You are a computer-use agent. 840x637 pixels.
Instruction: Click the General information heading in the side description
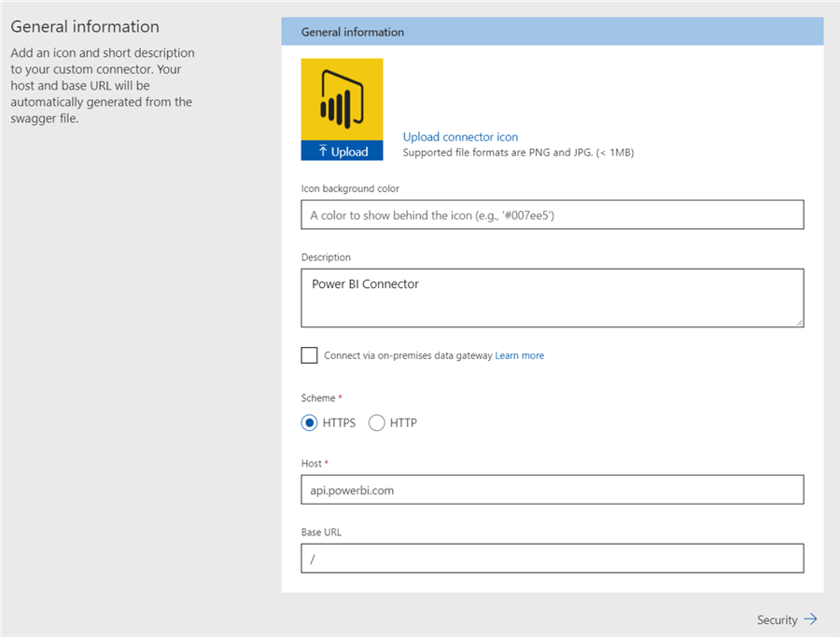click(85, 26)
